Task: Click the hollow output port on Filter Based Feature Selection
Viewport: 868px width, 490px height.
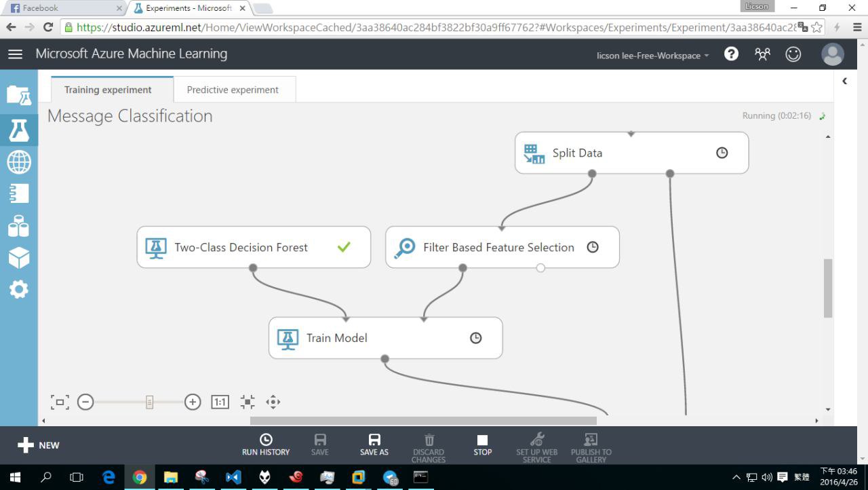Action: point(540,268)
